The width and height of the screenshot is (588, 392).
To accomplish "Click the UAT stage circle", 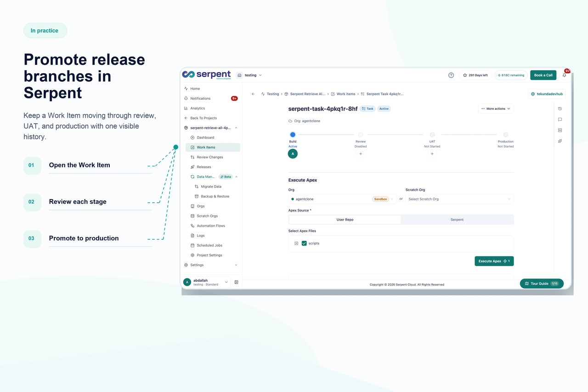I will pyautogui.click(x=432, y=135).
